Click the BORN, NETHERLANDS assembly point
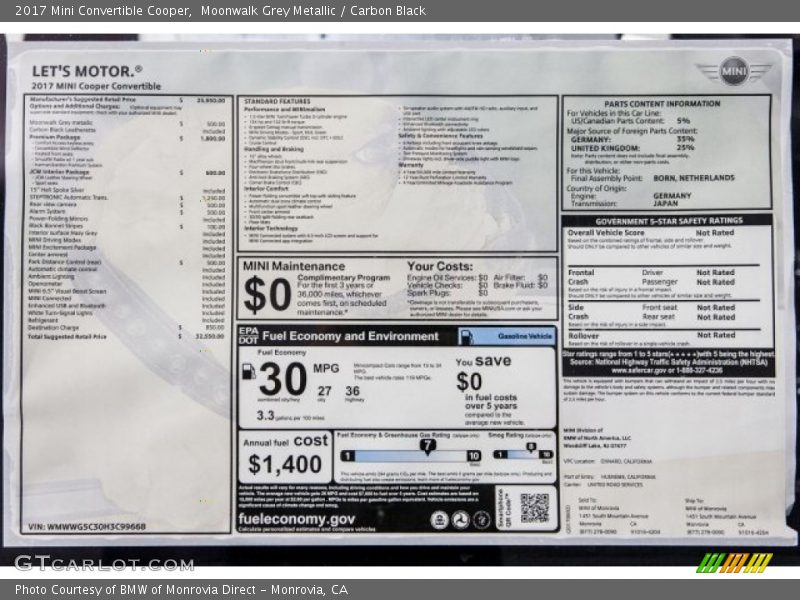 tap(694, 178)
